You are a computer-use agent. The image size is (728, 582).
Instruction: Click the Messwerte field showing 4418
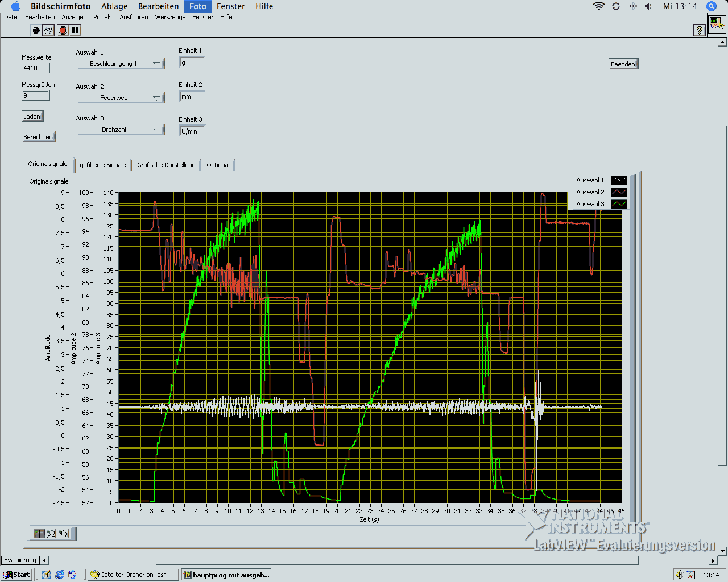coord(36,68)
